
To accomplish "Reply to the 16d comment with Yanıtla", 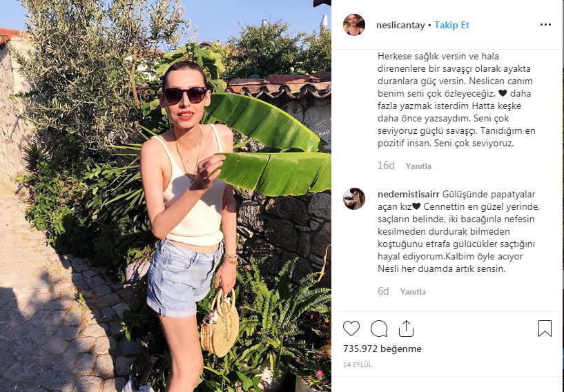I will (418, 166).
